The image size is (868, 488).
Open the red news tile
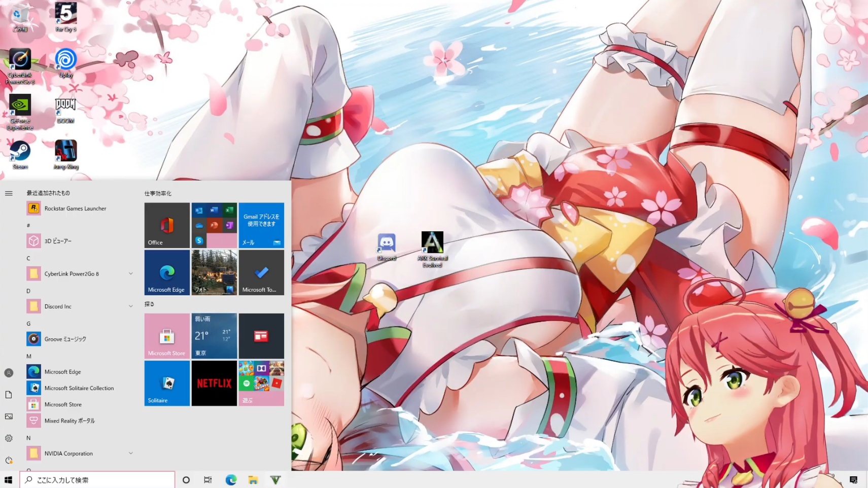pos(261,336)
